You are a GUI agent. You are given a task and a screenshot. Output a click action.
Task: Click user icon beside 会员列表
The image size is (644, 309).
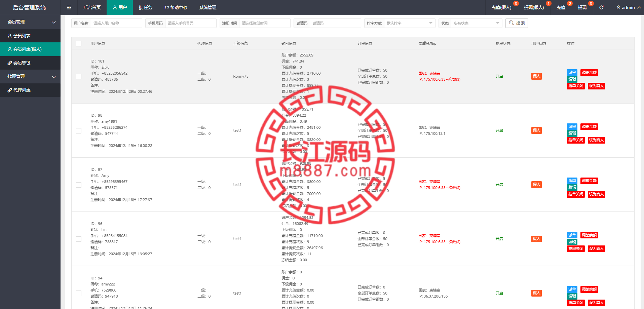10,36
